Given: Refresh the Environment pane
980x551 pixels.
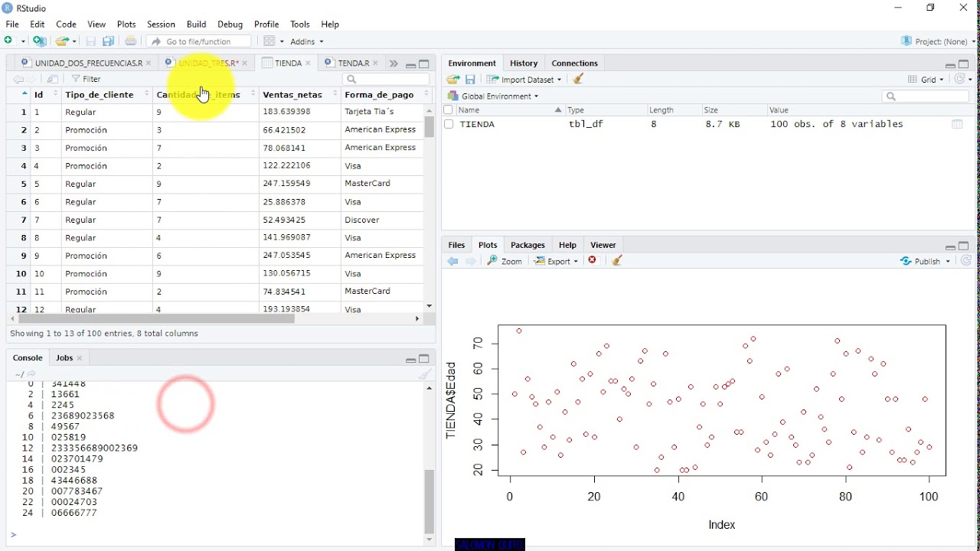Looking at the screenshot, I should point(961,79).
